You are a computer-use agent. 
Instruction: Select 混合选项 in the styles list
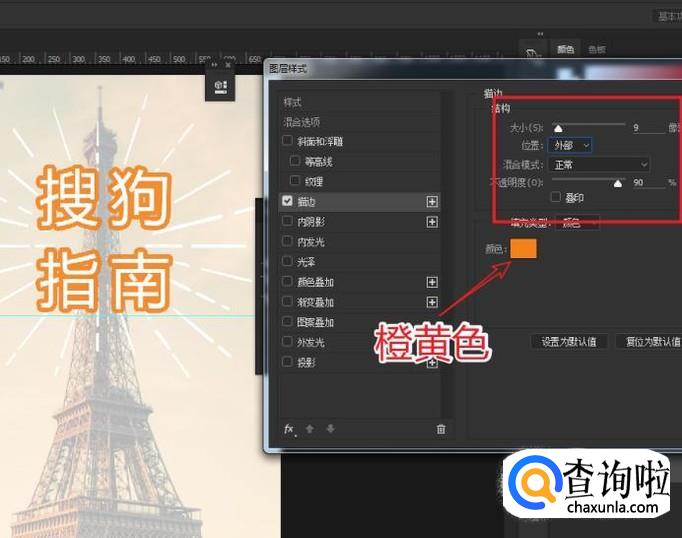click(x=301, y=122)
